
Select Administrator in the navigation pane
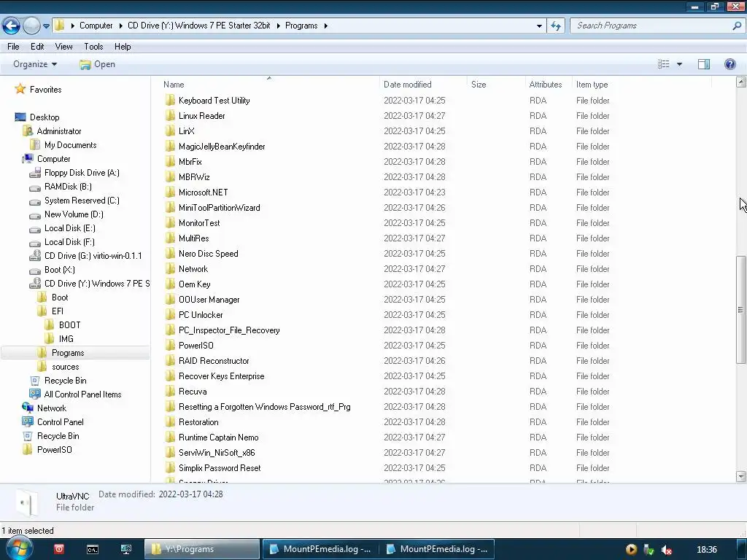(59, 131)
